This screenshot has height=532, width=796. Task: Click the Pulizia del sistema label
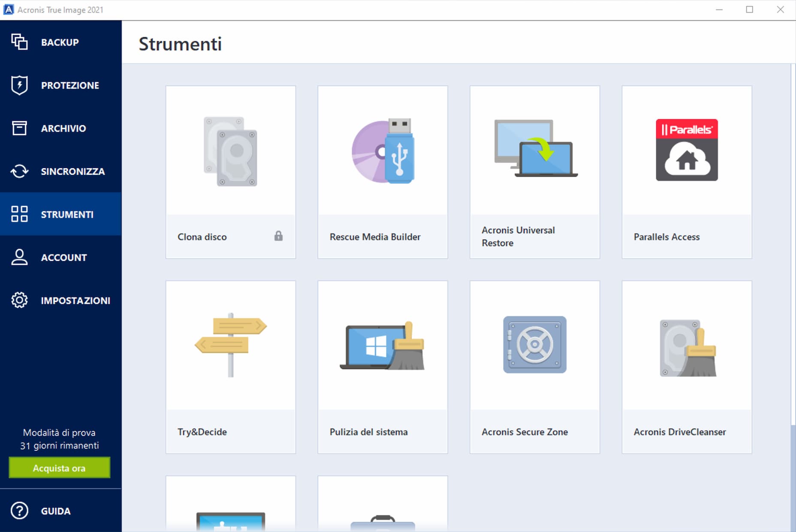pos(368,432)
